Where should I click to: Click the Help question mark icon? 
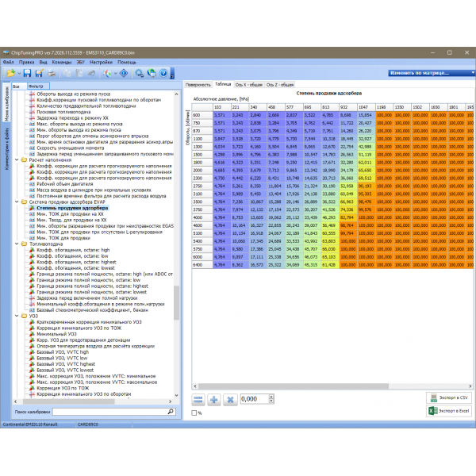coord(163,72)
